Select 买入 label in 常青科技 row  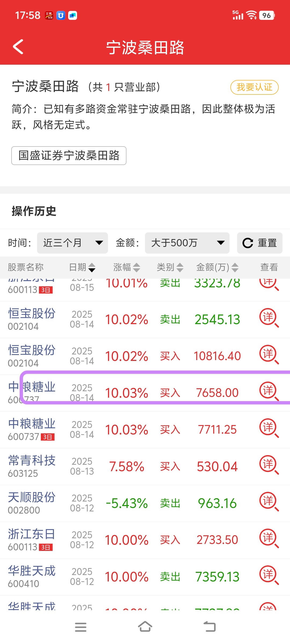tap(170, 467)
